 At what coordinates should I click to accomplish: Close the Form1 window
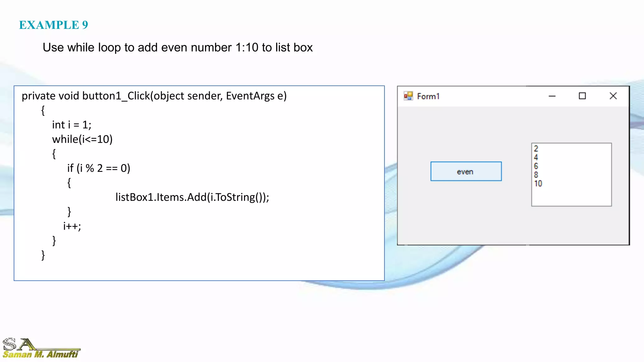coord(613,96)
